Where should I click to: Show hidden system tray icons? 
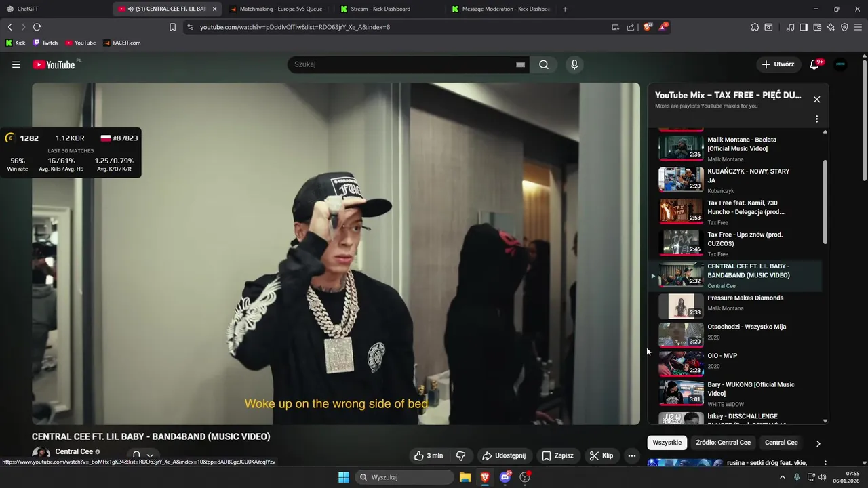tap(782, 477)
